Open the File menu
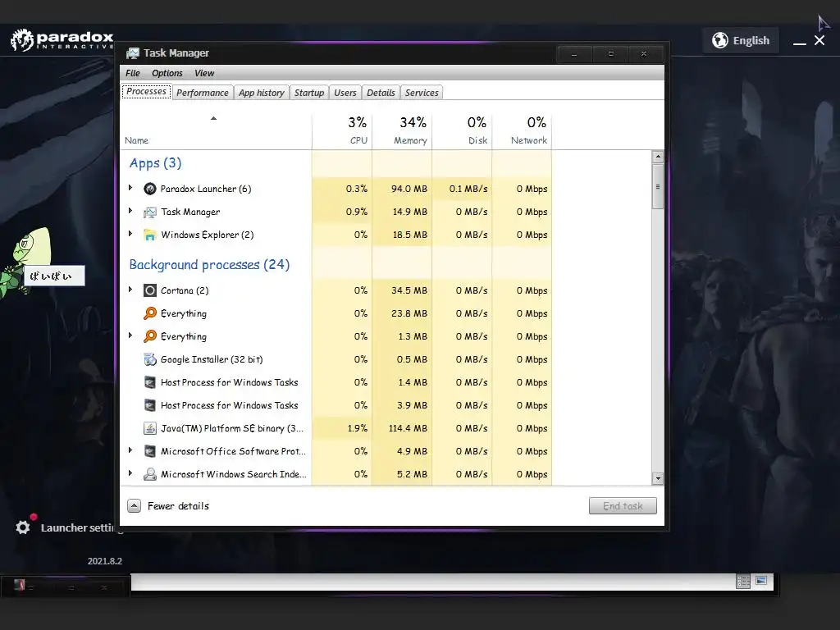 point(133,73)
